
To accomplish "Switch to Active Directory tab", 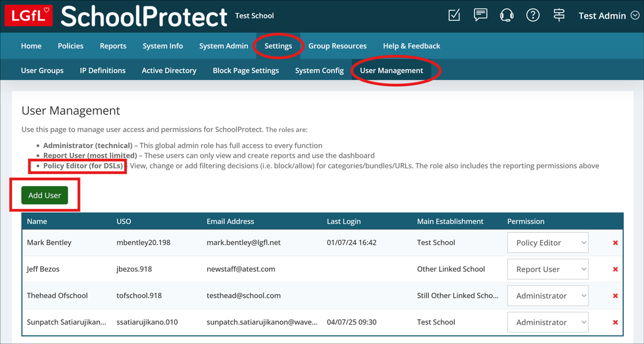I will (x=169, y=71).
